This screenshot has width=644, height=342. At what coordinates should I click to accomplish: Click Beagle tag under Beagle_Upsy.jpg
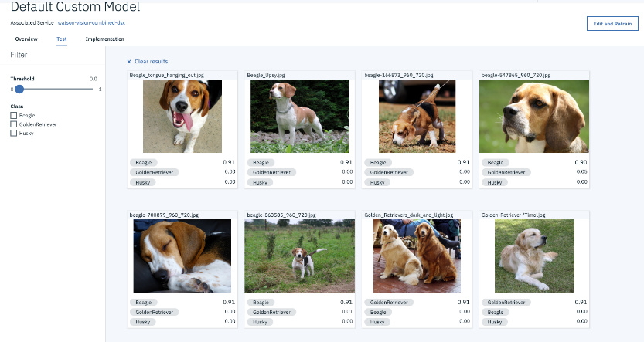click(261, 162)
